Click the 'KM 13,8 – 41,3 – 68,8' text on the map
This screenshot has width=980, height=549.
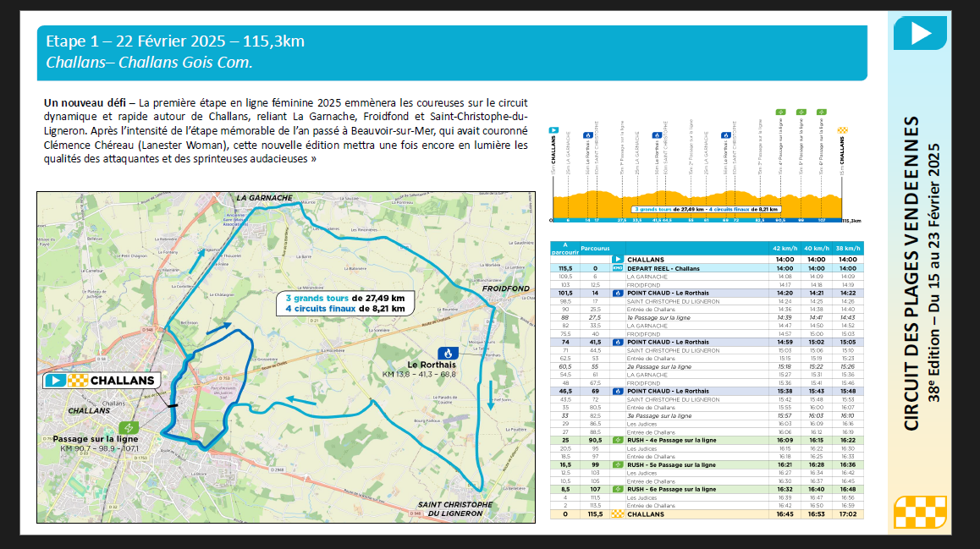[x=419, y=374]
